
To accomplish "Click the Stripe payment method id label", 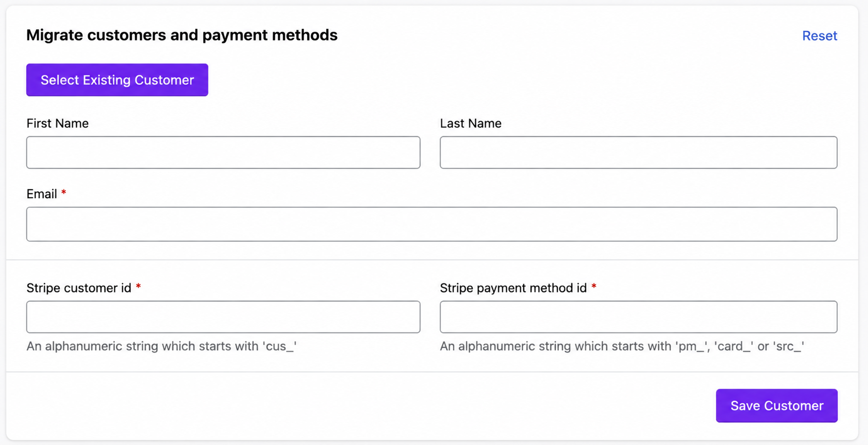I will click(x=513, y=288).
